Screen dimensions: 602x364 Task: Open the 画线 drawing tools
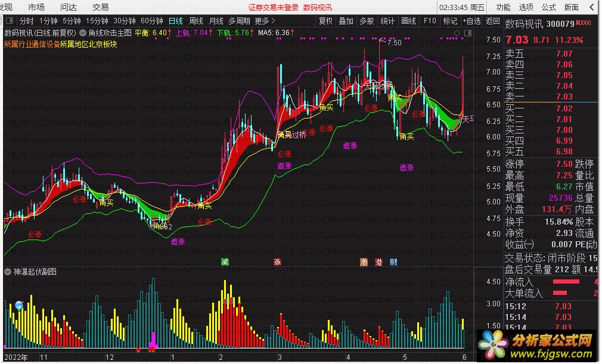[x=408, y=21]
